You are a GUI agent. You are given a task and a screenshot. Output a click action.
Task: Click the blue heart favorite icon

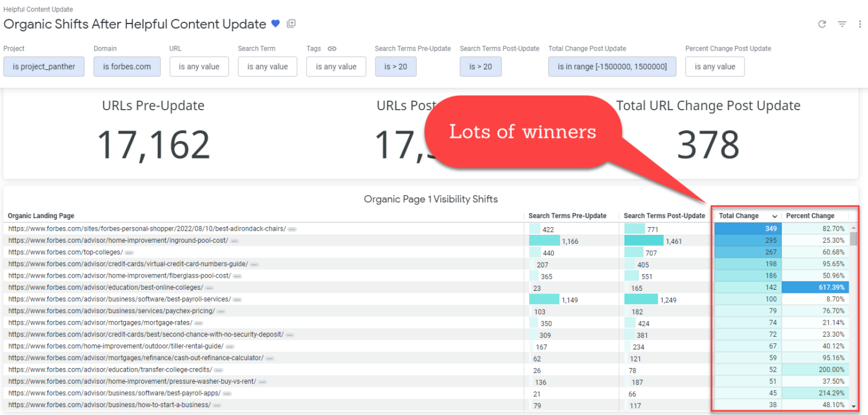(275, 24)
